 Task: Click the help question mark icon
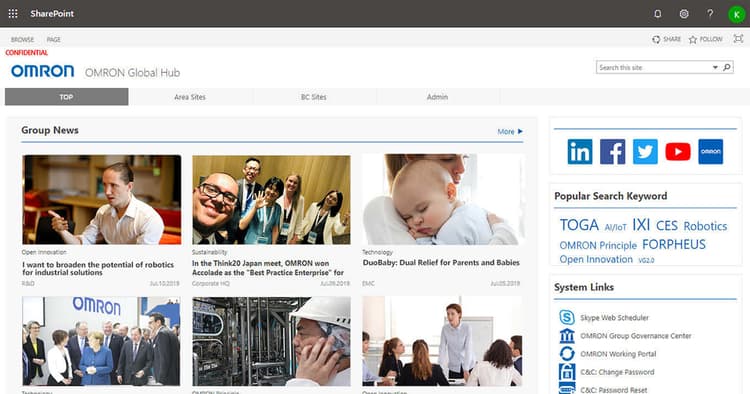point(710,14)
